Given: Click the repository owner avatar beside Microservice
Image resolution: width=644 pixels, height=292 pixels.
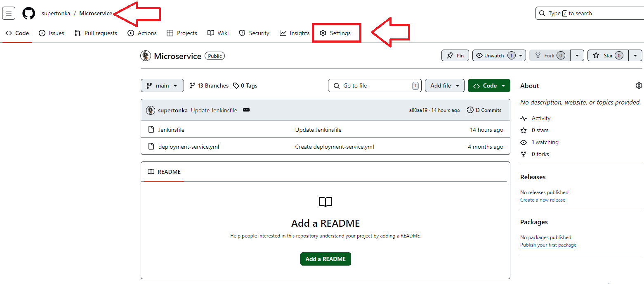Looking at the screenshot, I should coord(146,56).
